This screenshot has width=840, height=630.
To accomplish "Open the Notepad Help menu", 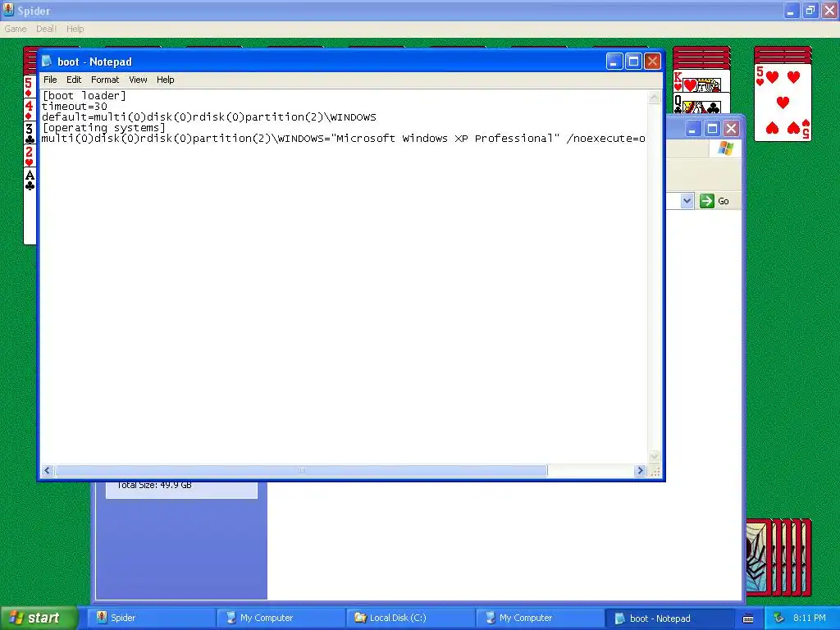I will [165, 80].
